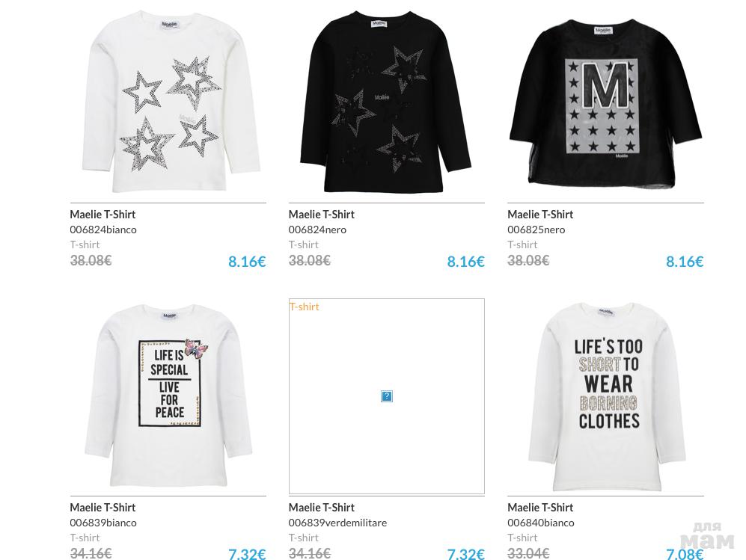Open Maelie T-Shirt title for 006840bianco
The width and height of the screenshot is (746, 560).
tap(540, 507)
